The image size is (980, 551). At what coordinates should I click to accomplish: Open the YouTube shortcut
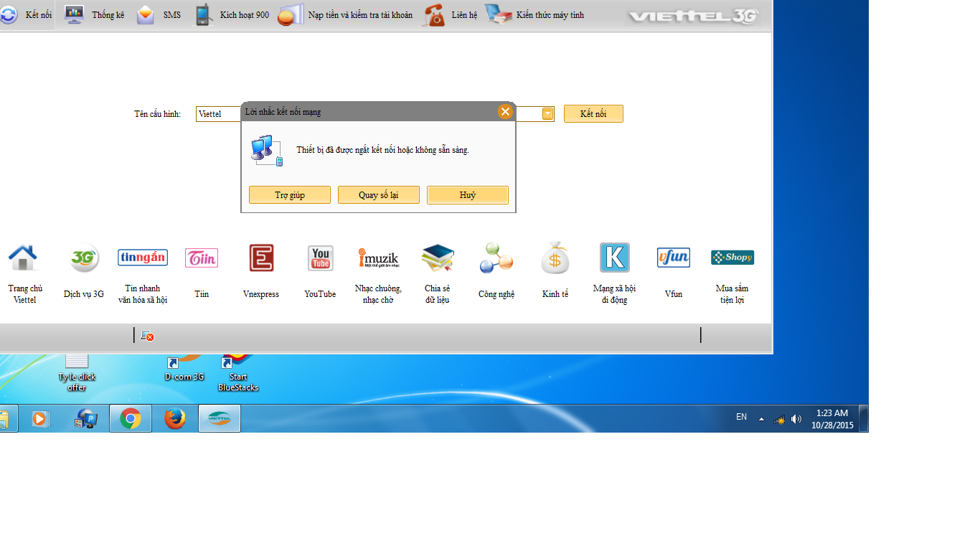pos(320,271)
